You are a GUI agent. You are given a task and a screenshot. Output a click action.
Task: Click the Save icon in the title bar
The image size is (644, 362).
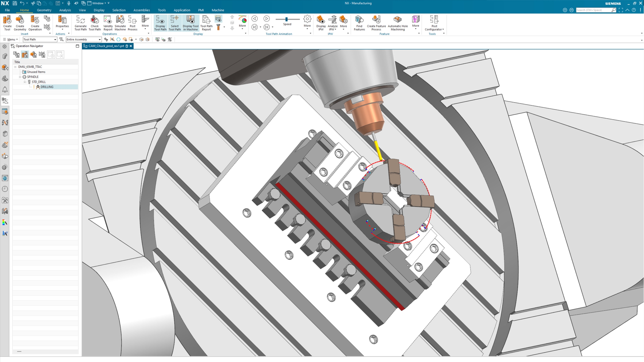tap(15, 3)
